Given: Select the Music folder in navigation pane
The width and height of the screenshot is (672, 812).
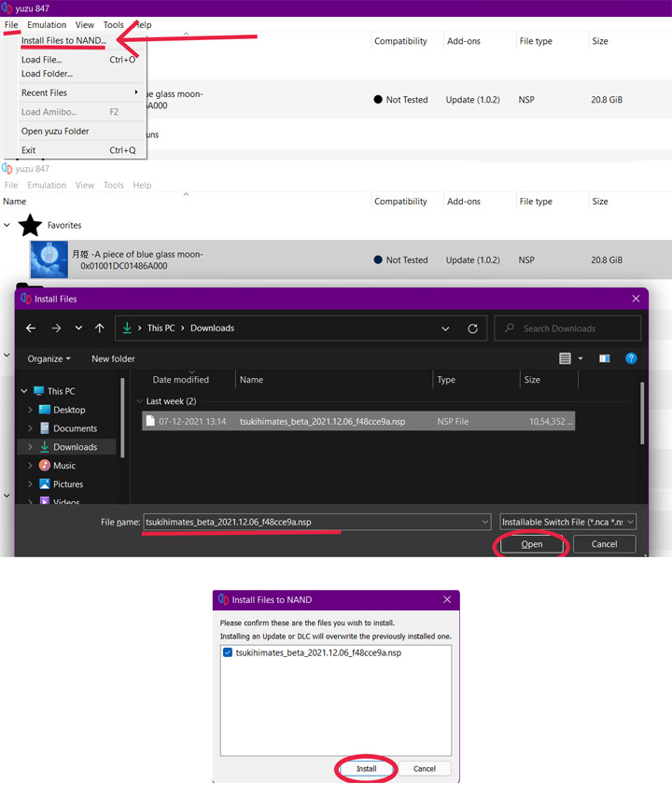Looking at the screenshot, I should (63, 466).
